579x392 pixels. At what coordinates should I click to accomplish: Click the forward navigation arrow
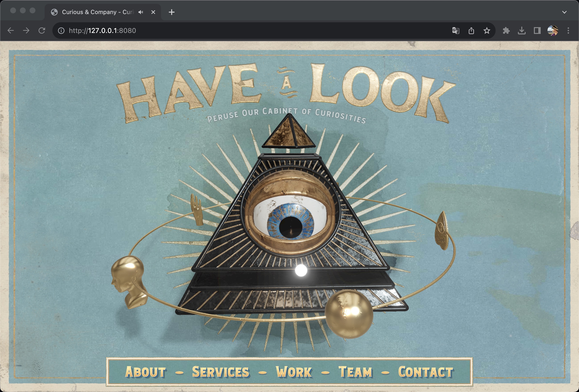(26, 31)
